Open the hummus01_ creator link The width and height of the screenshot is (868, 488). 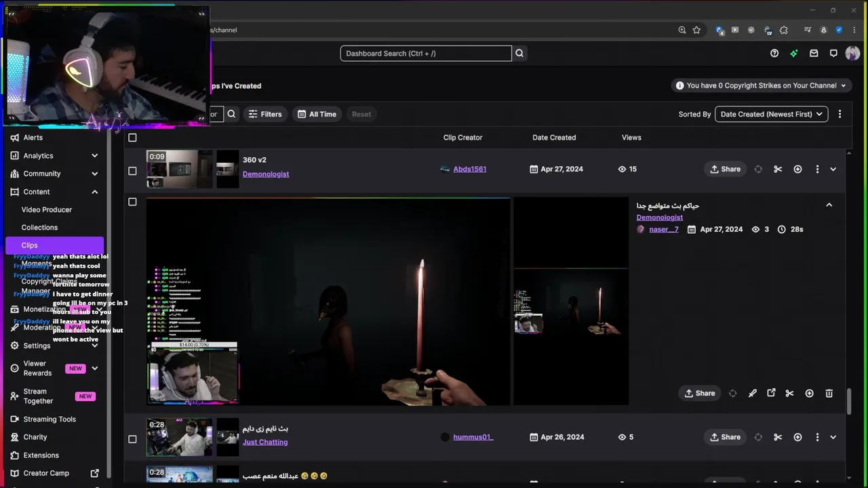[473, 437]
